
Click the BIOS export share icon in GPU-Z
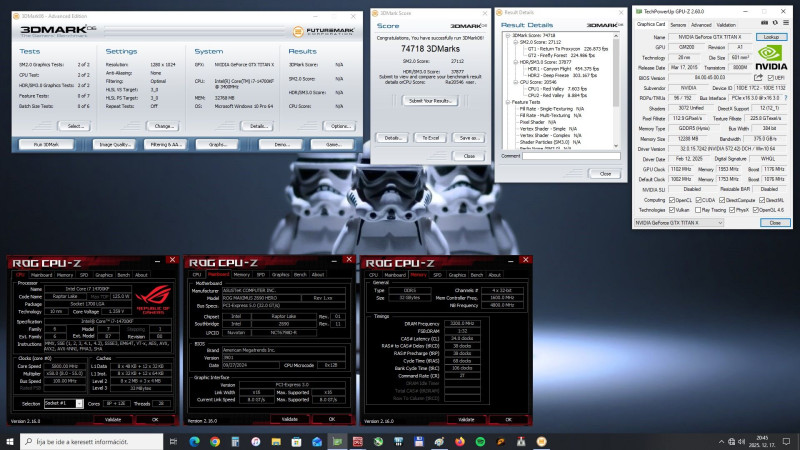tap(759, 78)
